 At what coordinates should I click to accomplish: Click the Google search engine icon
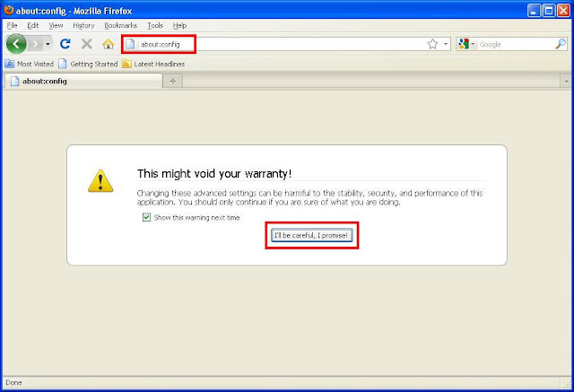coord(464,44)
